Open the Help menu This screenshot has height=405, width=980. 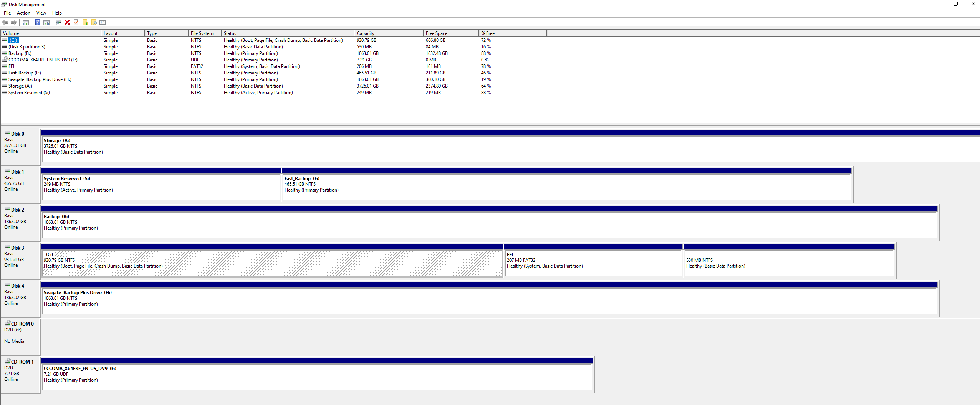pos(57,13)
